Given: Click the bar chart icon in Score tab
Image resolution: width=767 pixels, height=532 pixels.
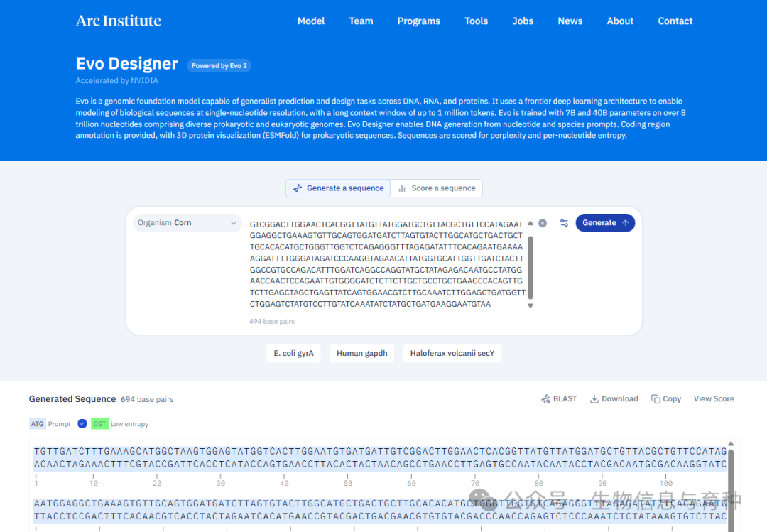Looking at the screenshot, I should point(402,188).
